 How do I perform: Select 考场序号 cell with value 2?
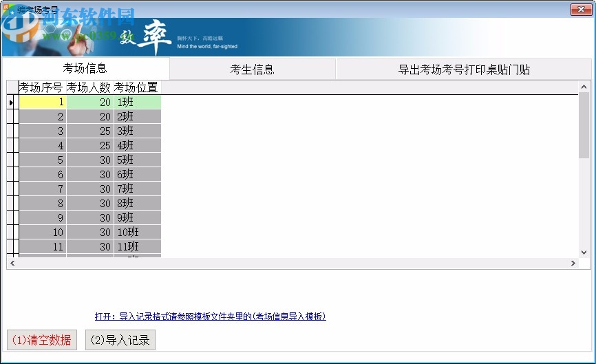point(43,116)
